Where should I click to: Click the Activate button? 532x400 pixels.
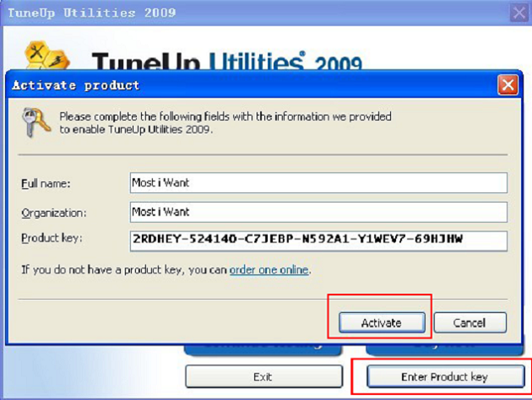[x=382, y=322]
